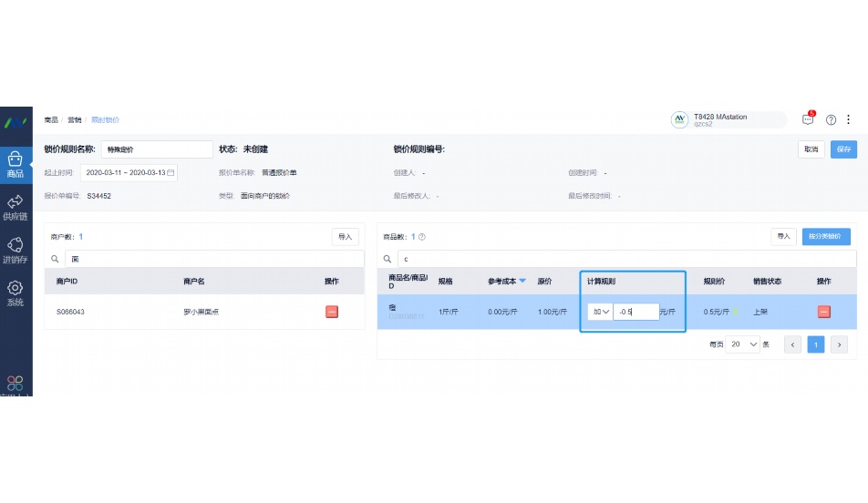Viewport: 868px width, 503px height.
Task: Open the three-dot more options menu
Action: click(849, 119)
